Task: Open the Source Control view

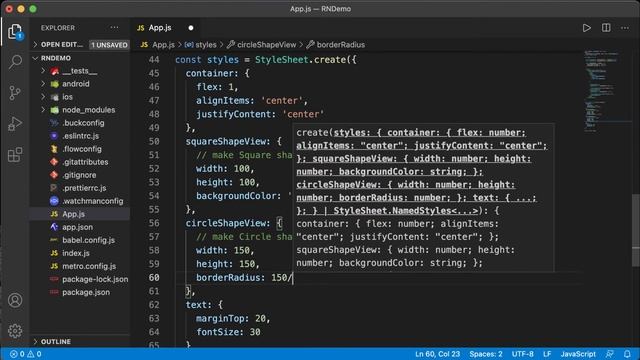Action: point(15,93)
